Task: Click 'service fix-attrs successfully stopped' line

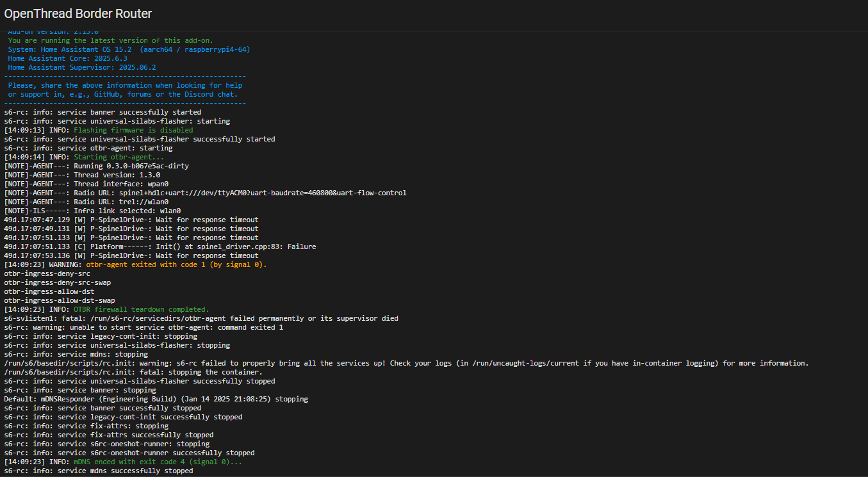Action: pos(109,435)
